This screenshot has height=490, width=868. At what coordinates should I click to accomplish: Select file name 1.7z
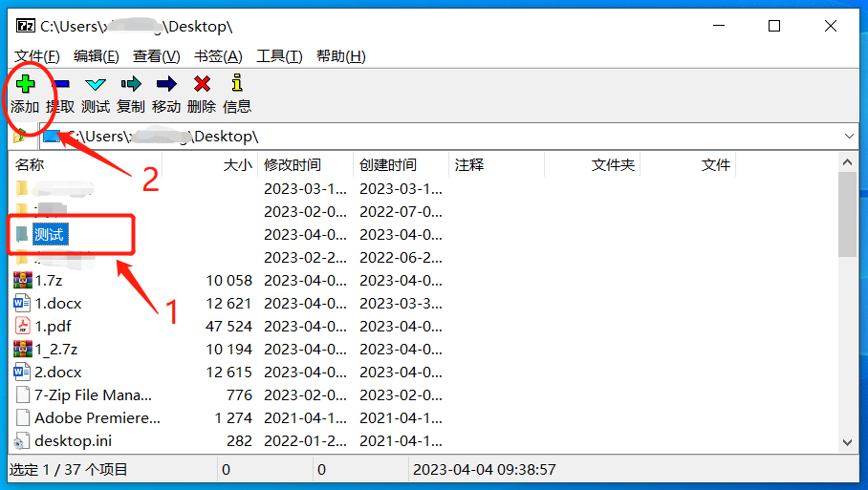point(49,281)
